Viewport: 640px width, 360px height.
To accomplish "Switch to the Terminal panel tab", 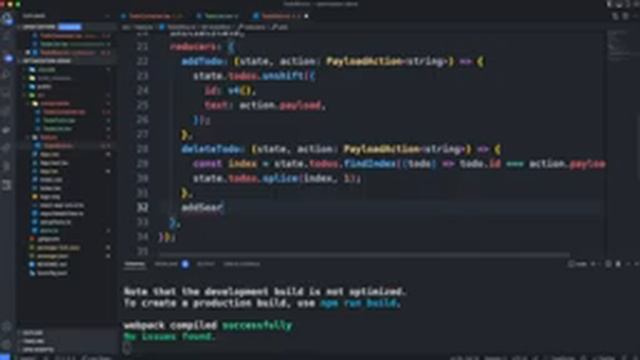I will [x=135, y=264].
